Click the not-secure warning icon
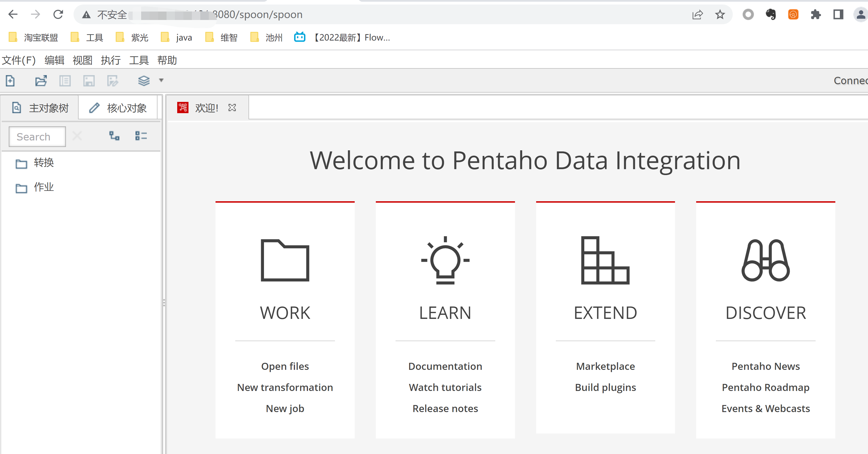Screen dimensions: 868x454 point(86,14)
